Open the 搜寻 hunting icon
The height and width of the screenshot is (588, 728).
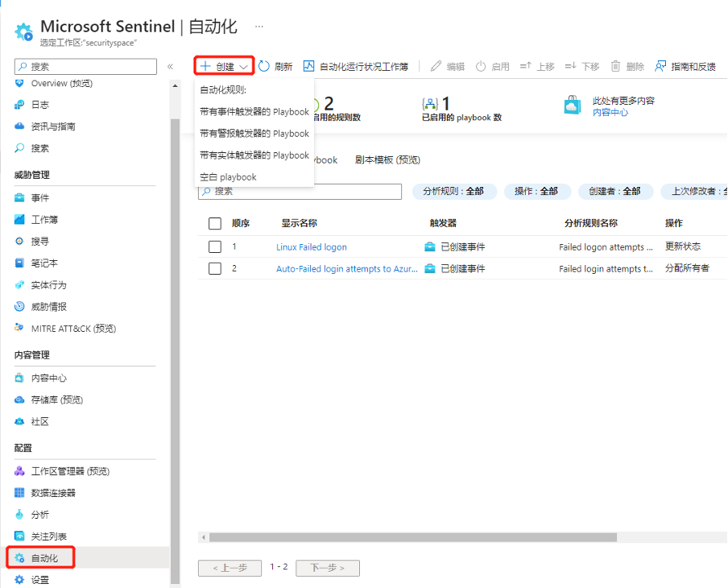[19, 241]
